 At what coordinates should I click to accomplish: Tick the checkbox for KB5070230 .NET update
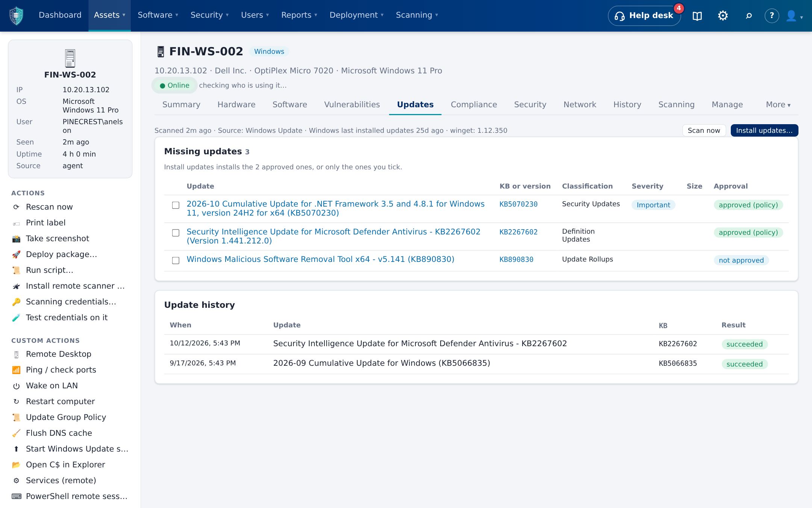tap(176, 205)
